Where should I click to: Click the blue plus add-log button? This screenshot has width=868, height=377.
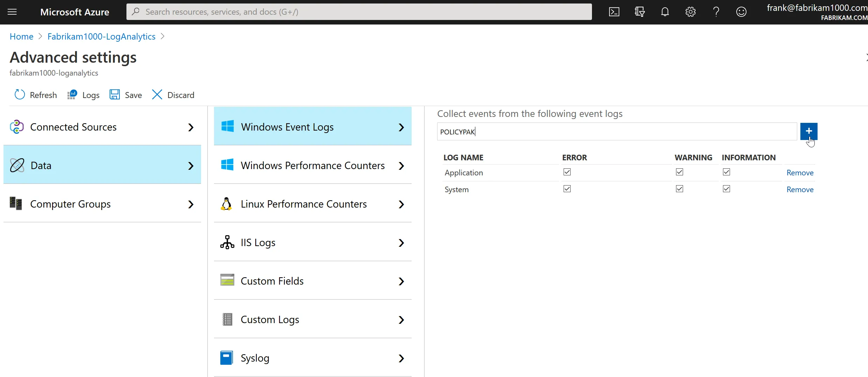808,131
